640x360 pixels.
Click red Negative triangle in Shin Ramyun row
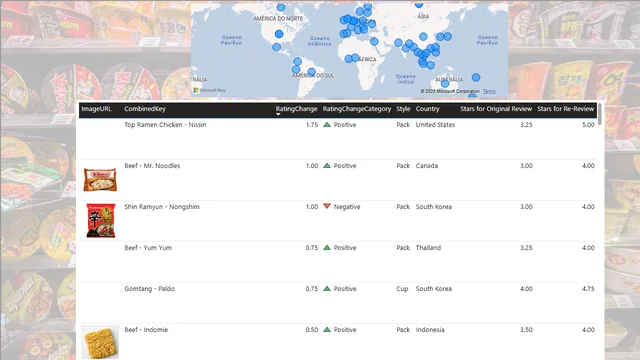click(x=327, y=206)
